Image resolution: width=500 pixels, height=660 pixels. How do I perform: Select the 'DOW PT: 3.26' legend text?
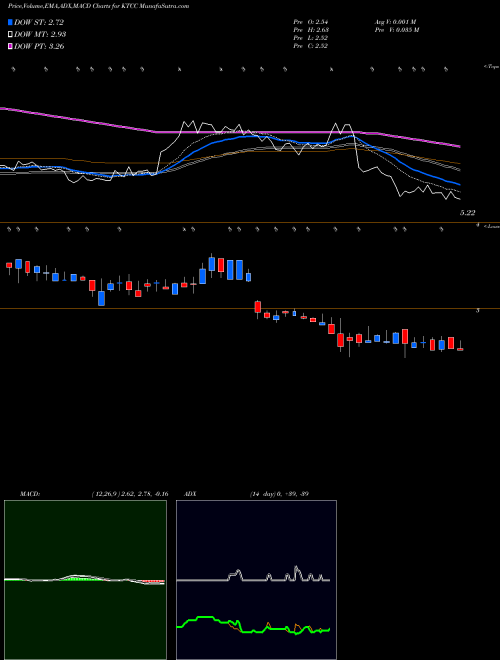tap(39, 46)
